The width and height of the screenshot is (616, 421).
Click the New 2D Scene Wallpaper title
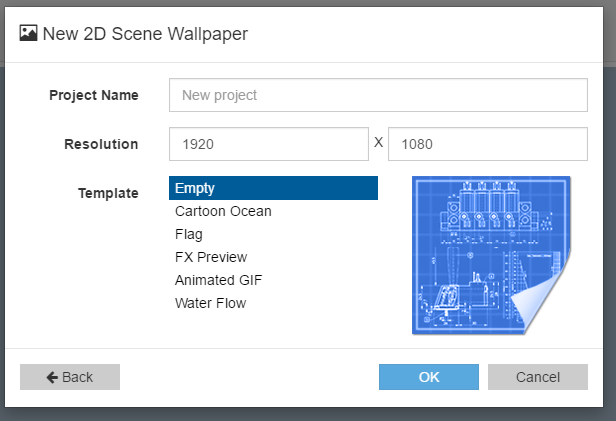click(145, 33)
